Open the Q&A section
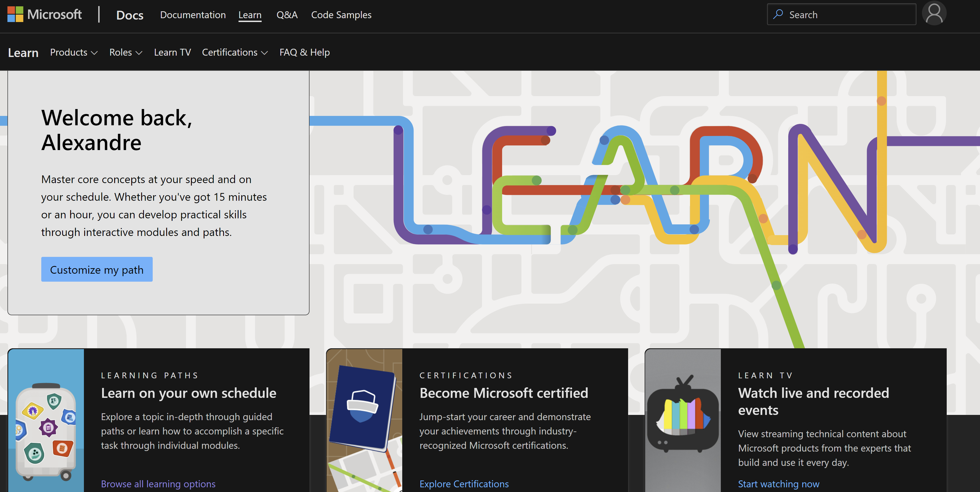This screenshot has height=492, width=980. pyautogui.click(x=287, y=15)
